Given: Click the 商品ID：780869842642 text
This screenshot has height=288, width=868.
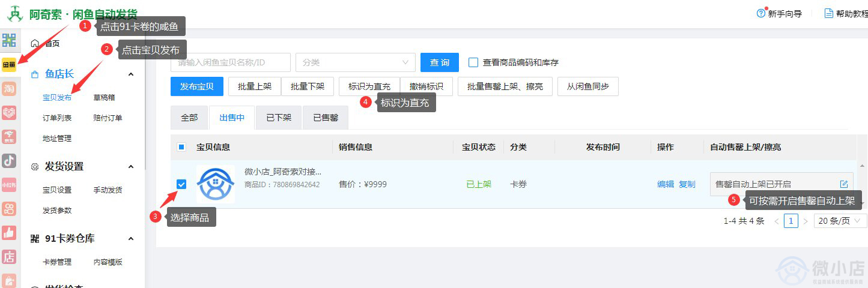Looking at the screenshot, I should [x=282, y=185].
